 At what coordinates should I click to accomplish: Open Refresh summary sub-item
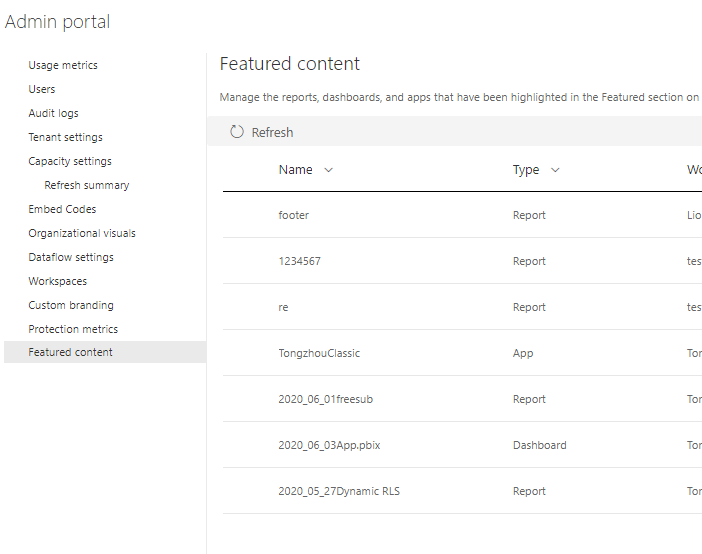pyautogui.click(x=86, y=185)
